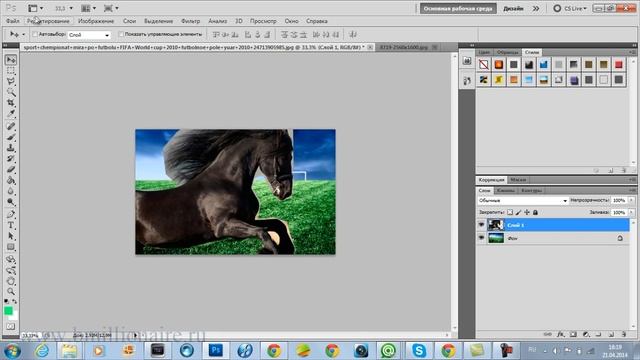This screenshot has width=640, height=360.
Task: Select the Rectangle shape tool
Action: pos(11,247)
